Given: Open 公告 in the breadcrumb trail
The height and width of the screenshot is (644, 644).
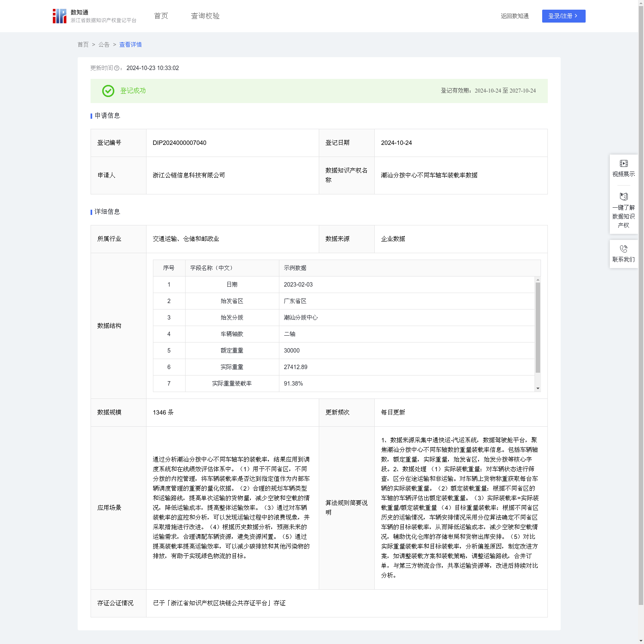Looking at the screenshot, I should click(104, 45).
